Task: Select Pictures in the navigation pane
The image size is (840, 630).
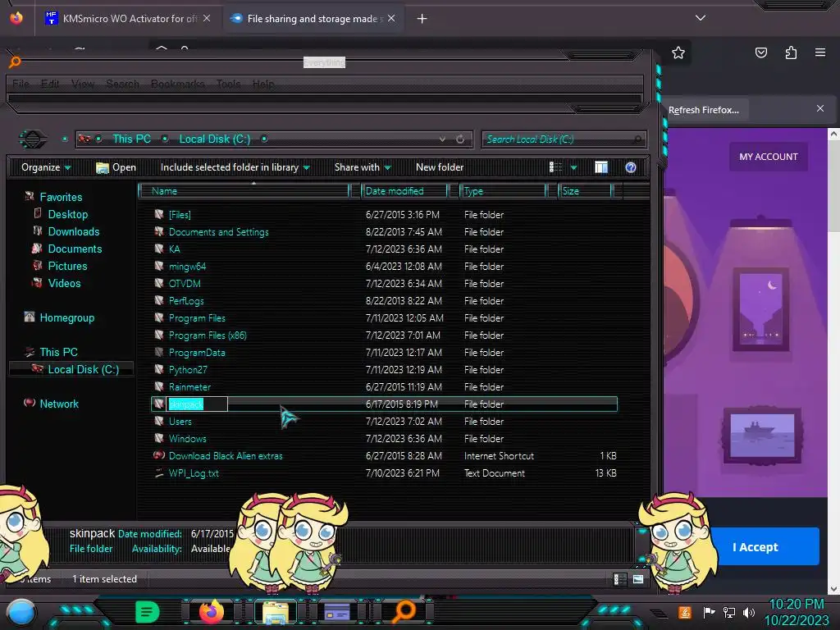Action: pos(67,266)
